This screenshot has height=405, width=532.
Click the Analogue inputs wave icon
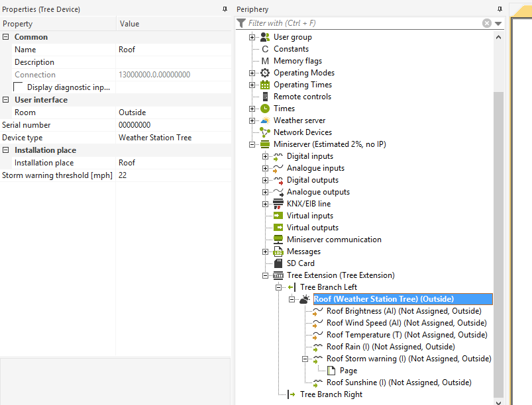pos(278,169)
